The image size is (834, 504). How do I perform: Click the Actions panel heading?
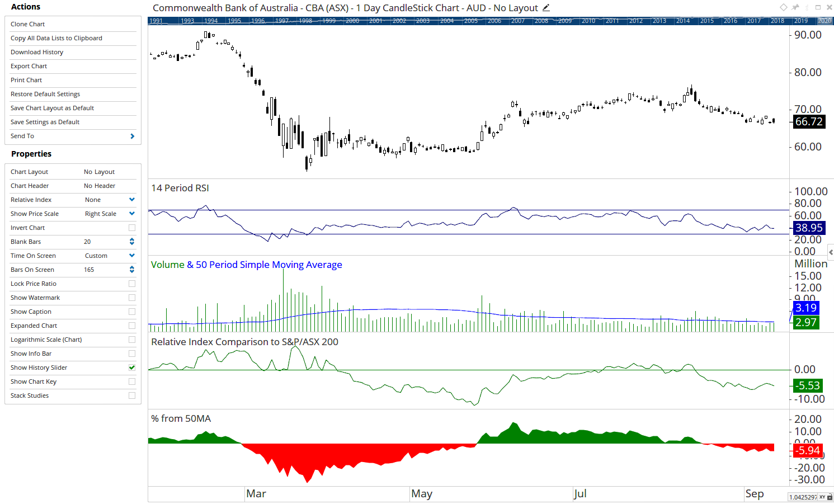[26, 7]
